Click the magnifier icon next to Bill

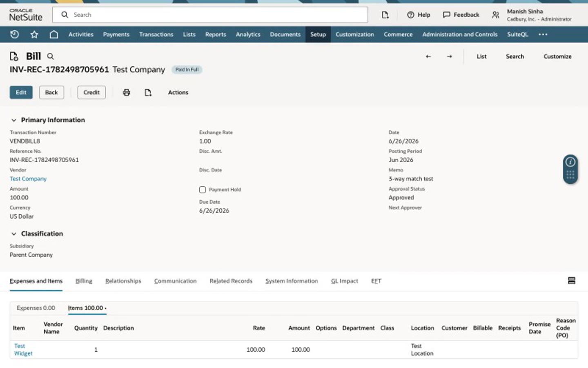[50, 56]
